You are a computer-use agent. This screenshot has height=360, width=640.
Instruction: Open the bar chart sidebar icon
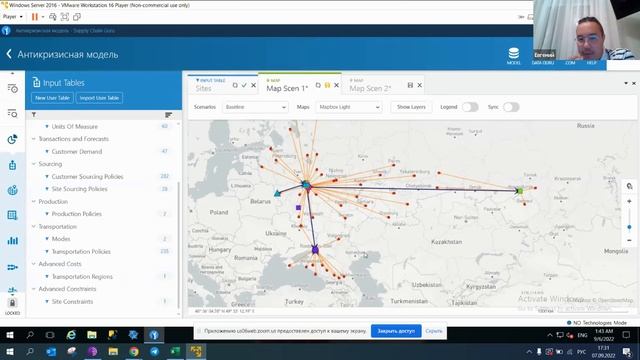click(12, 241)
